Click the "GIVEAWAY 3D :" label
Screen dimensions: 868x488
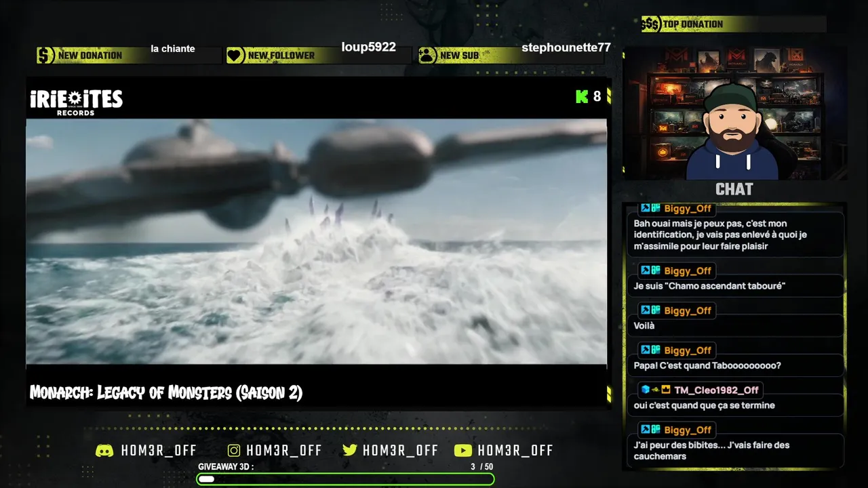(226, 467)
